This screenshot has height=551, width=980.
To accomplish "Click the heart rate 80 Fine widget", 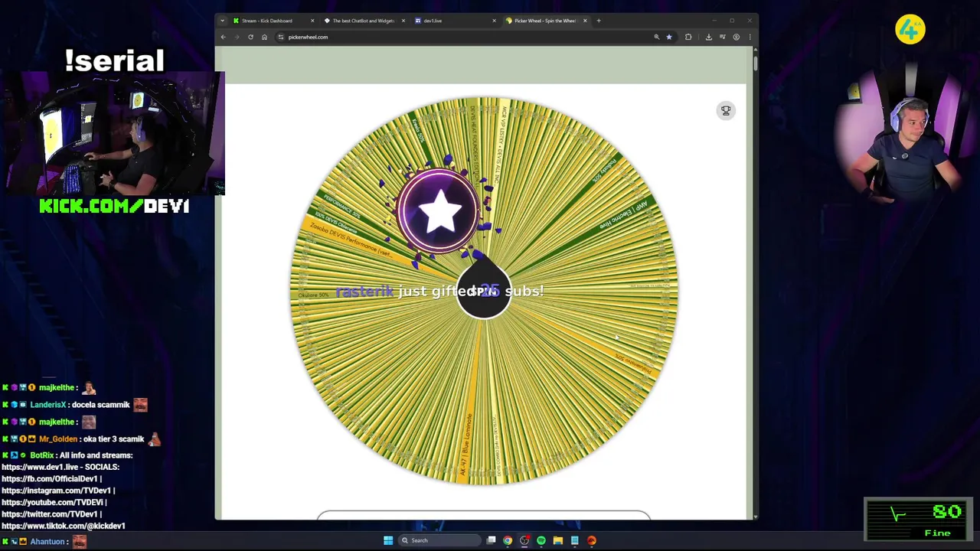I will coord(919,520).
